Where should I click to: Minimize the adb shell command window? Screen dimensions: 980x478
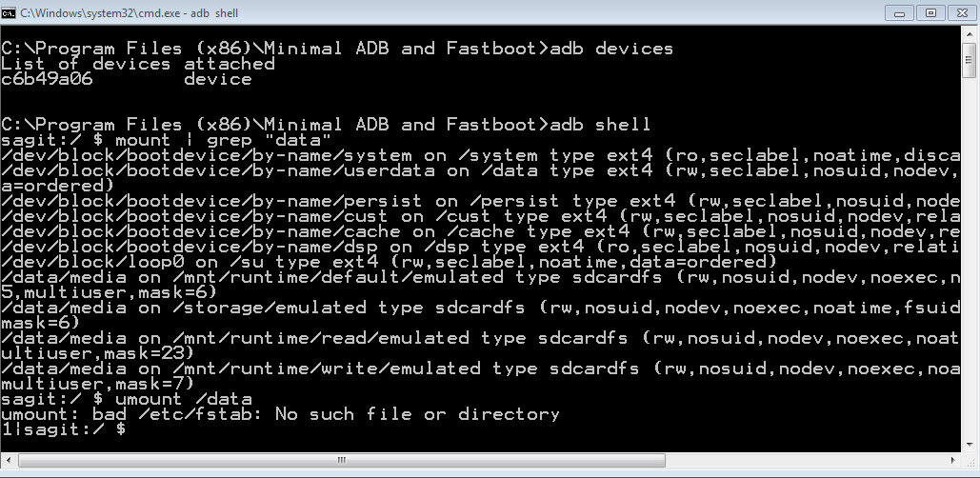tap(899, 12)
